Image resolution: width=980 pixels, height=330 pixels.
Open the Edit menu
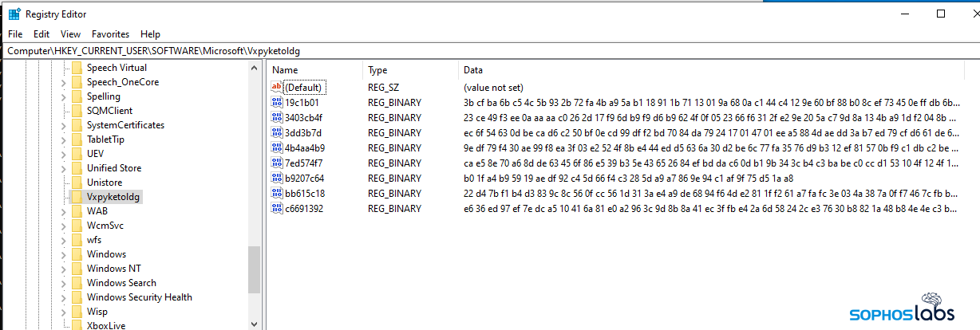[x=41, y=34]
